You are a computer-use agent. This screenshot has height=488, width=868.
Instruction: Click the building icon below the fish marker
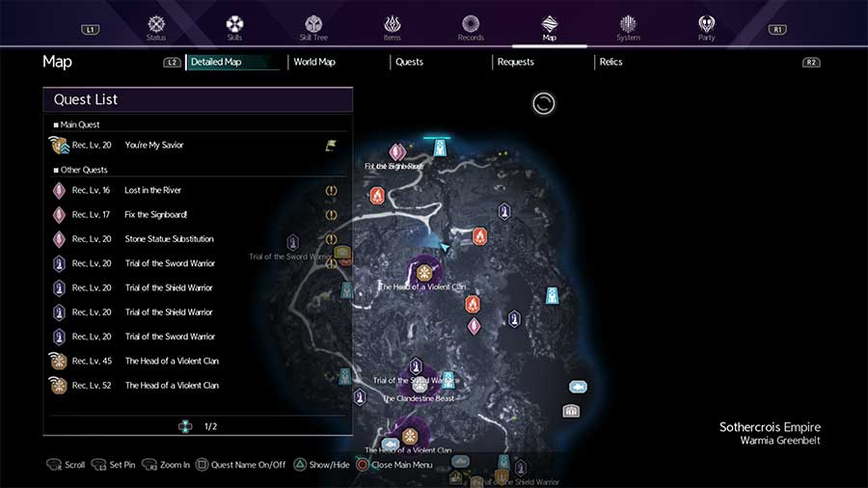(571, 411)
